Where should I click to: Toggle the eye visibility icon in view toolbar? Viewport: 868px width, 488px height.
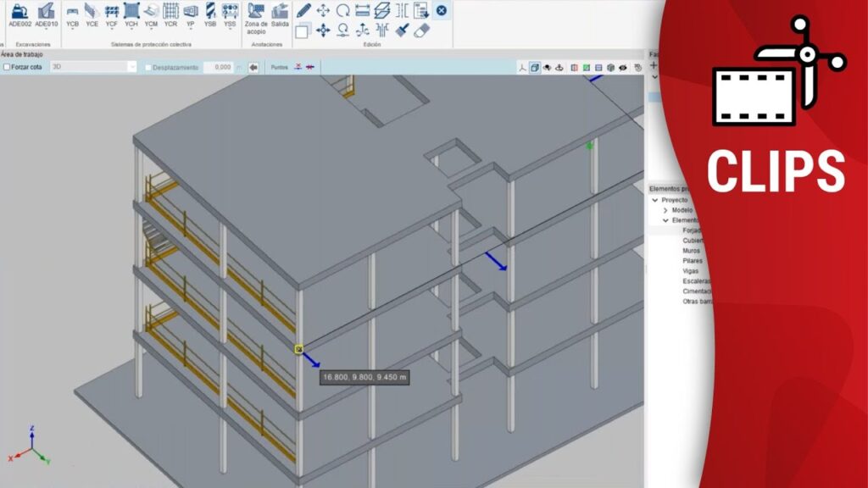pos(623,67)
